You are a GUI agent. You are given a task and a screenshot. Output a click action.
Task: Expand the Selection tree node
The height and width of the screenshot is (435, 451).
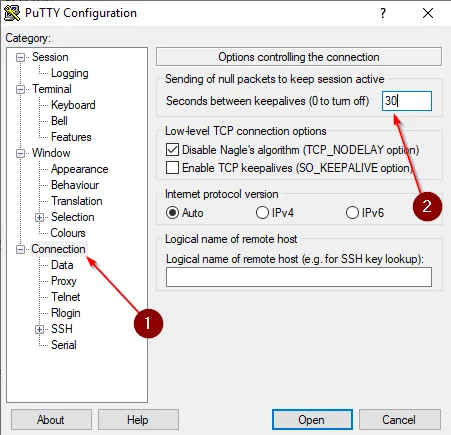39,217
